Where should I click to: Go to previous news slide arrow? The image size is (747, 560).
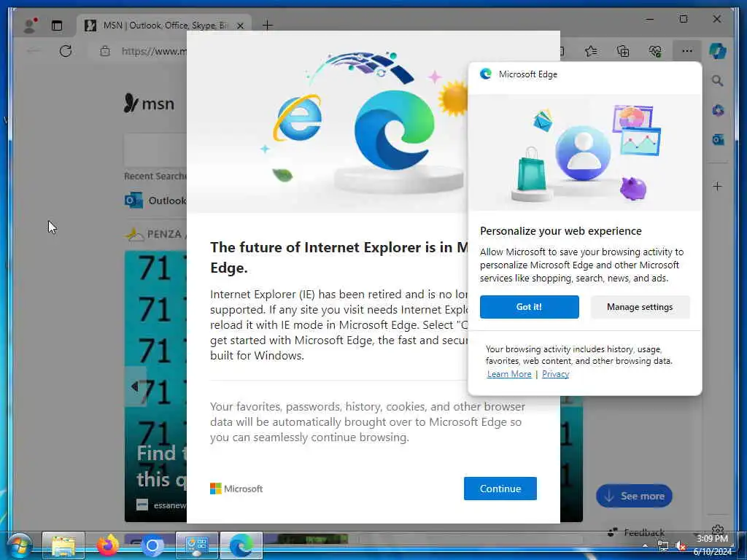136,386
